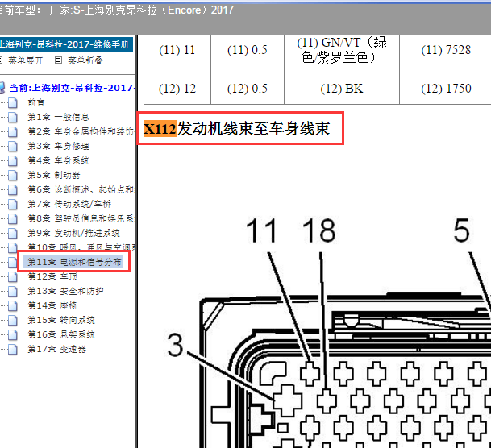Open the 前言 tree entry
This screenshot has height=448, width=491.
click(x=36, y=102)
